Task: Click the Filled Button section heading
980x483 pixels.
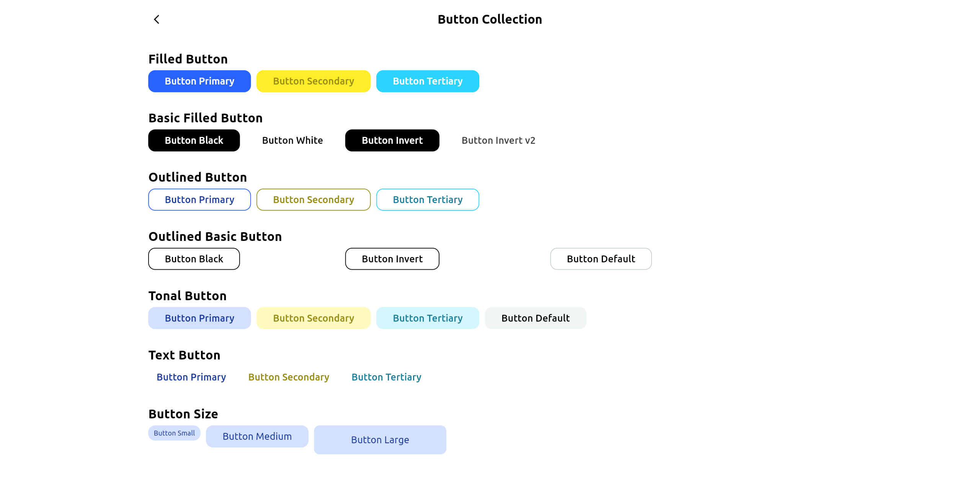Action: [188, 59]
